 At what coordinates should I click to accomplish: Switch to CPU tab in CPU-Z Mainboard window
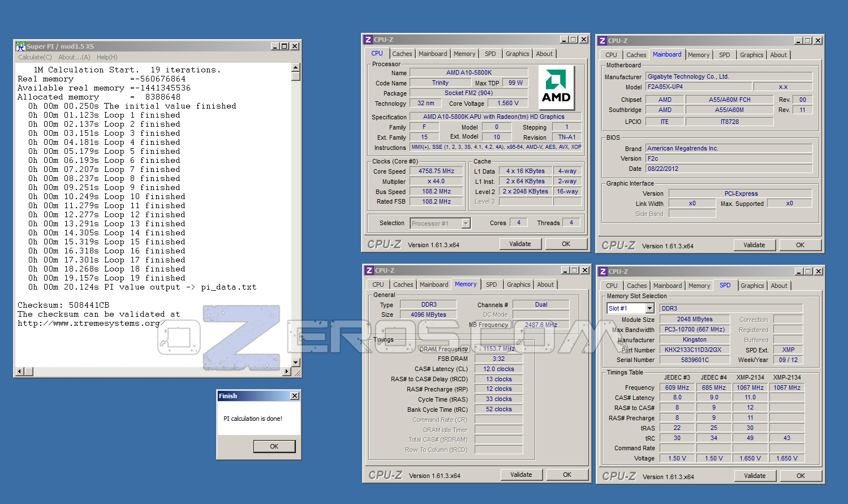(612, 55)
